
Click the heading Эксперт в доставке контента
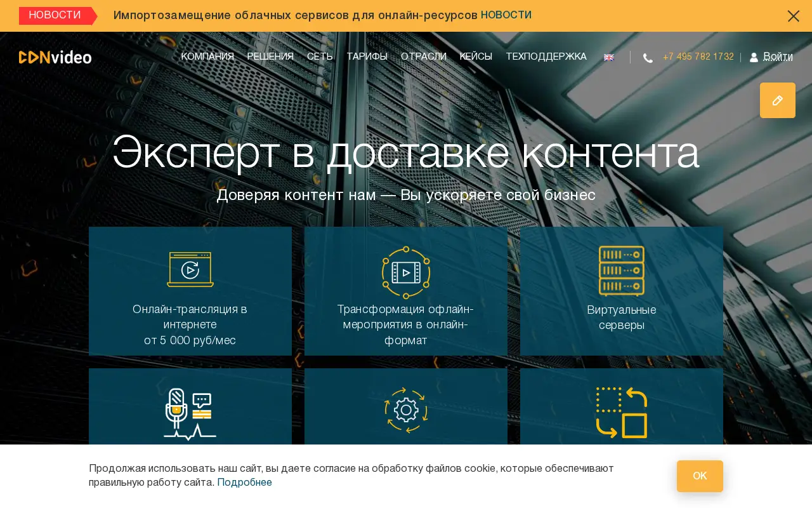click(x=406, y=153)
